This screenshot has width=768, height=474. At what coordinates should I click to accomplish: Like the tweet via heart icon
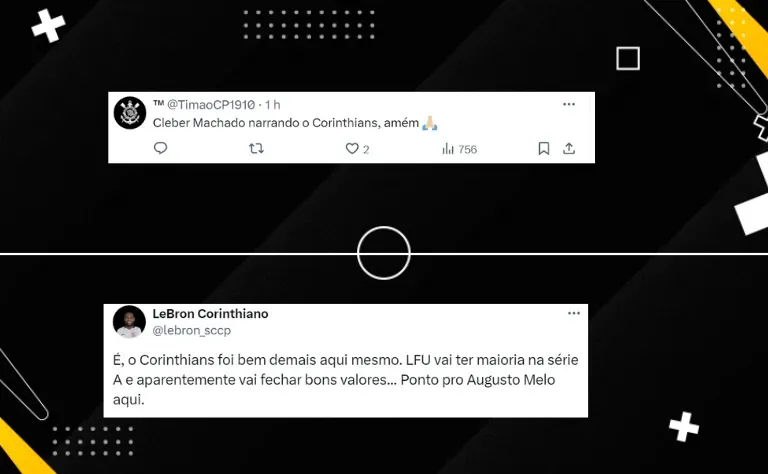click(x=352, y=148)
